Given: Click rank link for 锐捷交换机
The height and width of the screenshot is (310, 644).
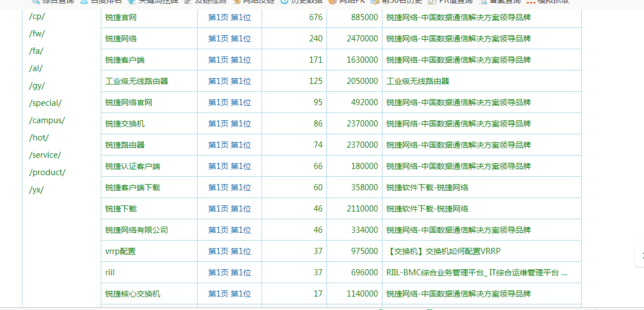Looking at the screenshot, I should (230, 124).
